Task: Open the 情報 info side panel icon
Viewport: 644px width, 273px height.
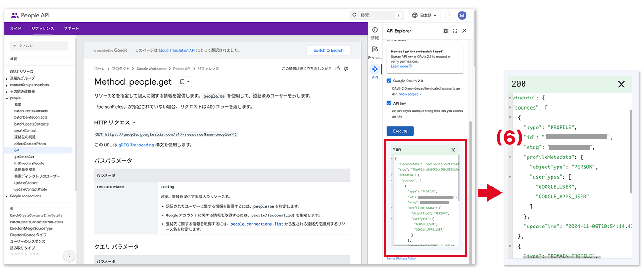Action: 375,30
